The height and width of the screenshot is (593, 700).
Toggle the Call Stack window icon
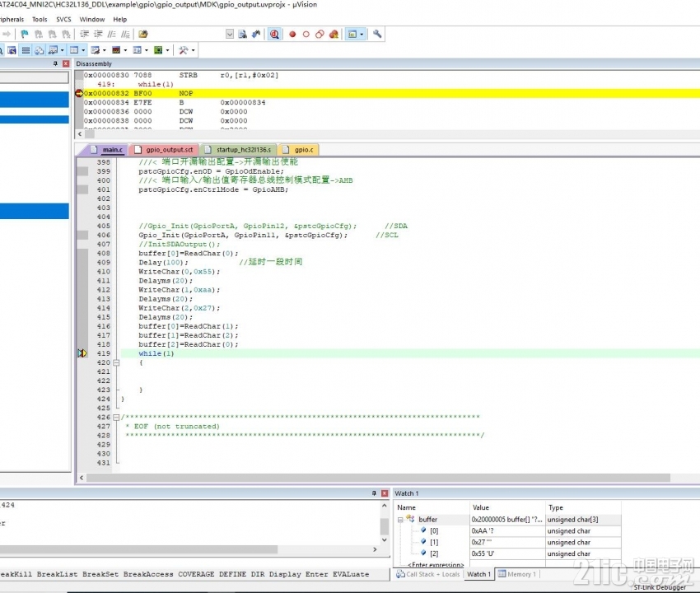coord(40,50)
